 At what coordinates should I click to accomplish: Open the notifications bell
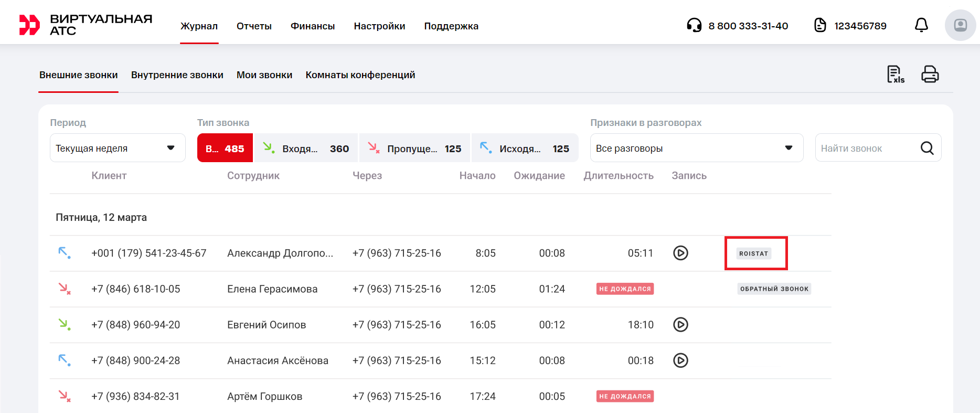point(921,25)
